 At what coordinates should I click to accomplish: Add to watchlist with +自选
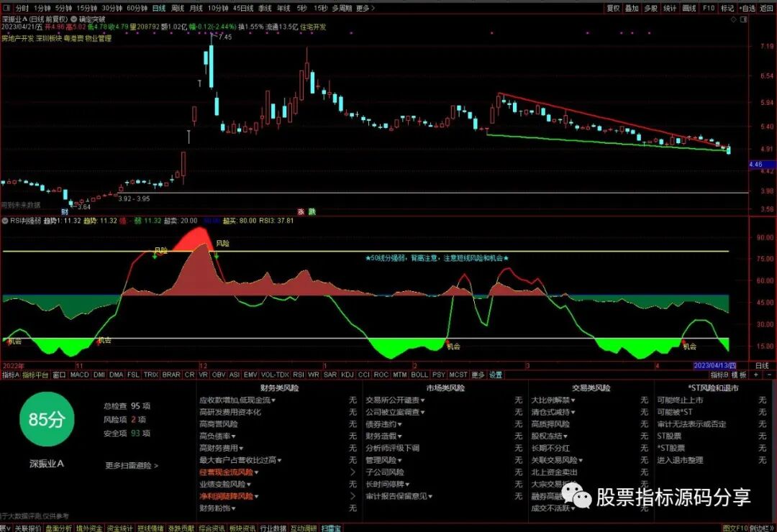(x=748, y=8)
